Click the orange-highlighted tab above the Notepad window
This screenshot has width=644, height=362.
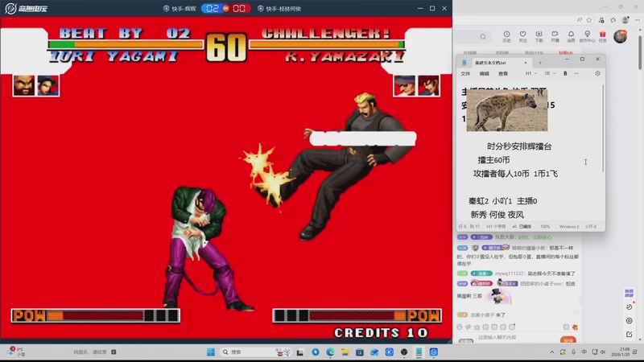(x=566, y=53)
